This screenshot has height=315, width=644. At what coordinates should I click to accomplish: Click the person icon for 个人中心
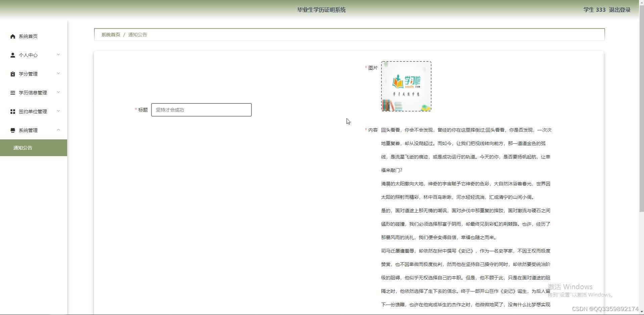tap(13, 55)
